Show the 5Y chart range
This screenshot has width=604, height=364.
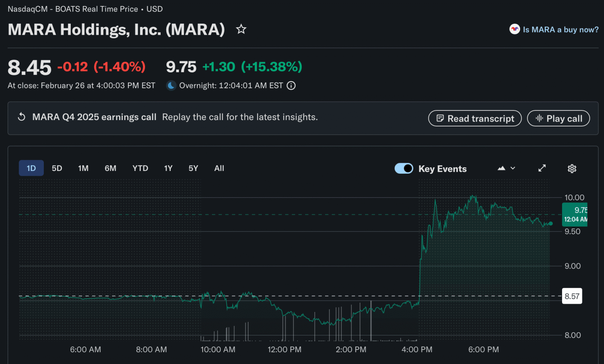pos(193,168)
